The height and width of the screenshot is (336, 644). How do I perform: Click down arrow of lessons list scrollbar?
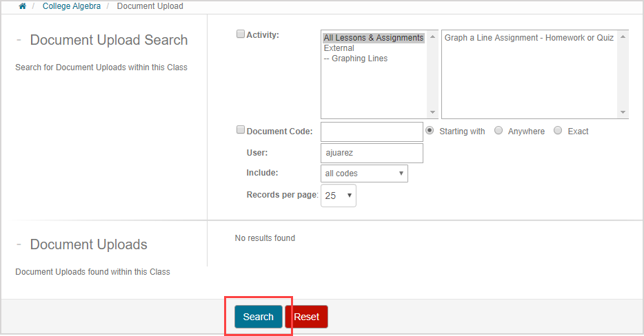click(x=432, y=112)
